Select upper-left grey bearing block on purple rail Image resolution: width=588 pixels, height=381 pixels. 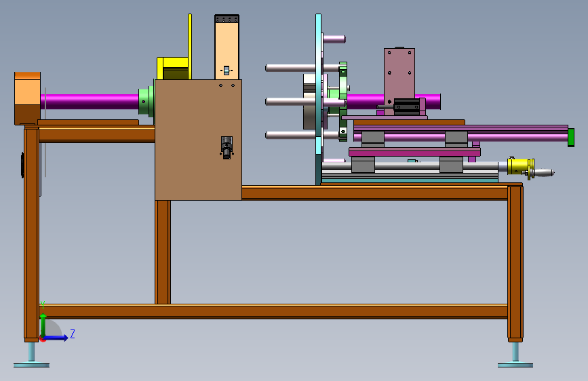pyautogui.click(x=373, y=139)
